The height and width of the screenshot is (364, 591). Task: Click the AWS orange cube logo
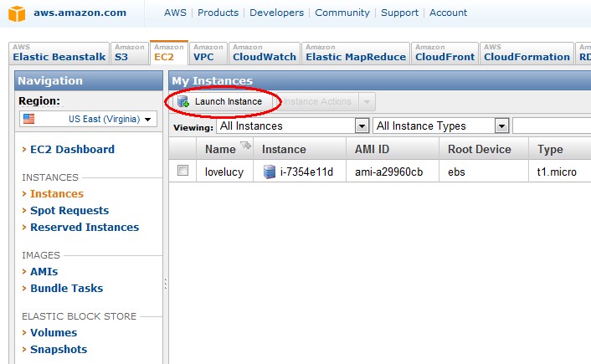coord(17,13)
